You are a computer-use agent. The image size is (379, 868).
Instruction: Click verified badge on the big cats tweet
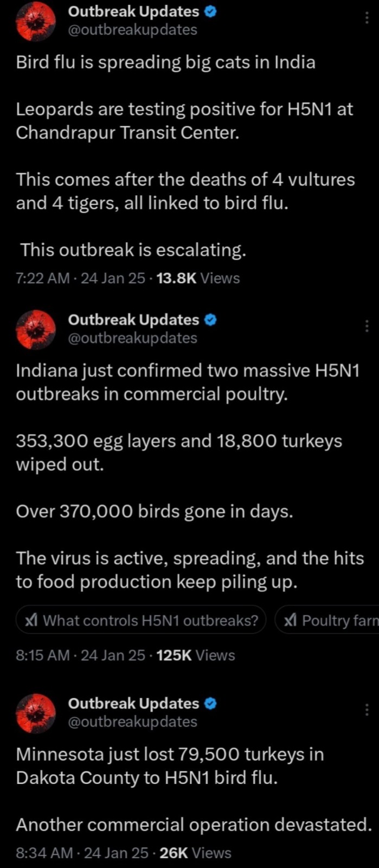point(211,11)
